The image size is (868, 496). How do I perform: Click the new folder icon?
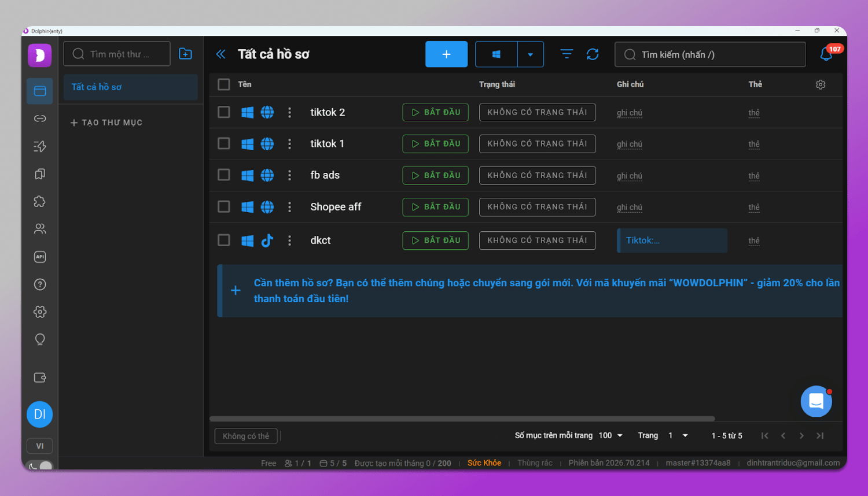186,54
